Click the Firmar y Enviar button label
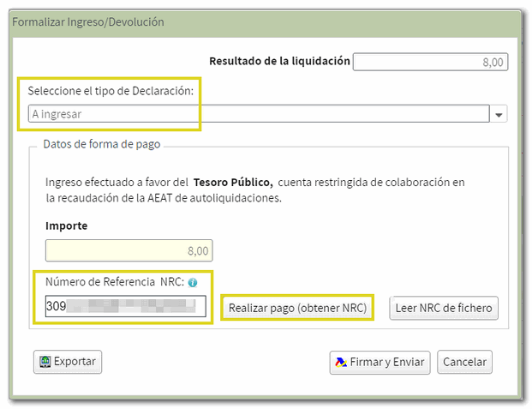The image size is (532, 409). (x=386, y=362)
